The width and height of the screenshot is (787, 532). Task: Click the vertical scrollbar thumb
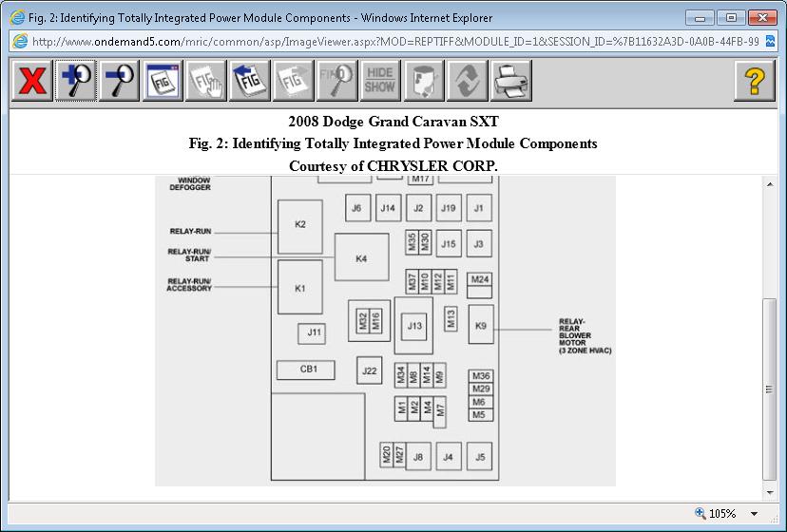(x=770, y=389)
